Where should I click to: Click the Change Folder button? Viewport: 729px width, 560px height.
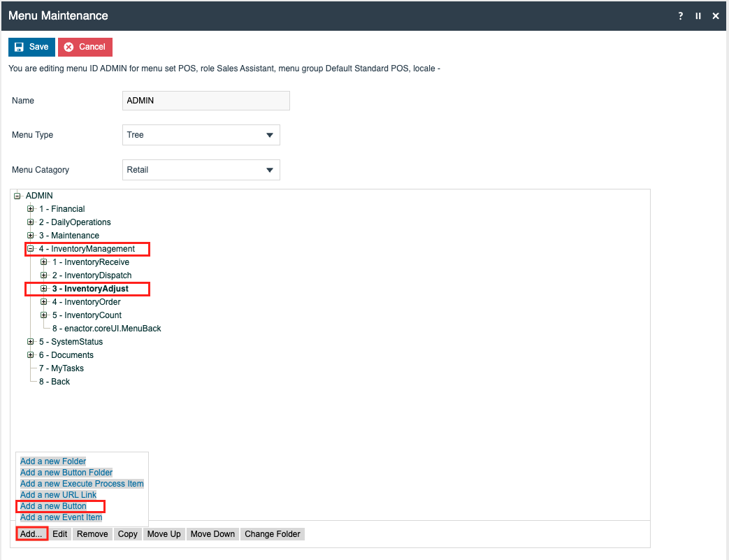pyautogui.click(x=272, y=534)
